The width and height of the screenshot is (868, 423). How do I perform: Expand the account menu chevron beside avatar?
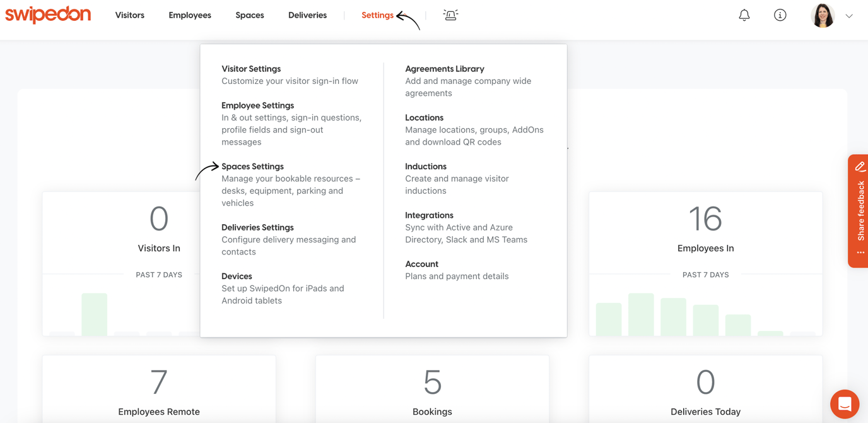849,15
